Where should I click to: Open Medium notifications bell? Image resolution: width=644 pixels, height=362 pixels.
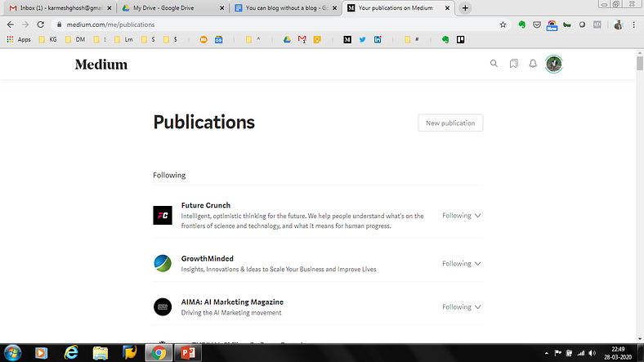pyautogui.click(x=533, y=64)
